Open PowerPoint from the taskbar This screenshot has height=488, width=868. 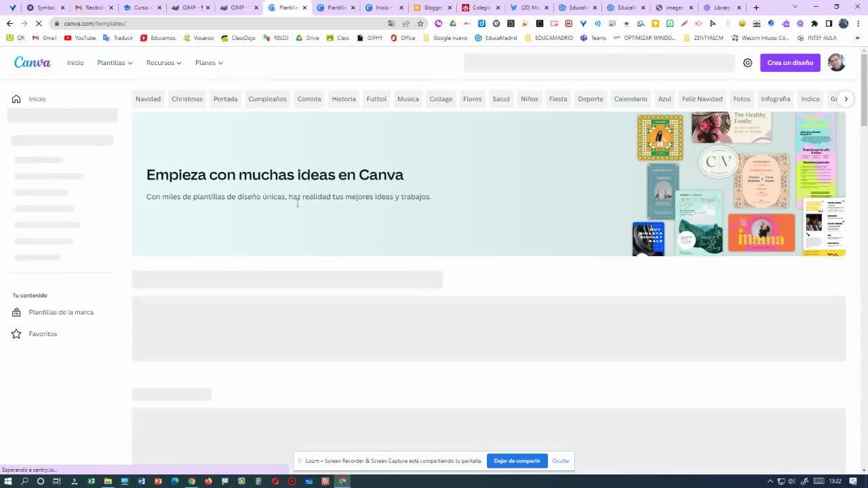[158, 481]
